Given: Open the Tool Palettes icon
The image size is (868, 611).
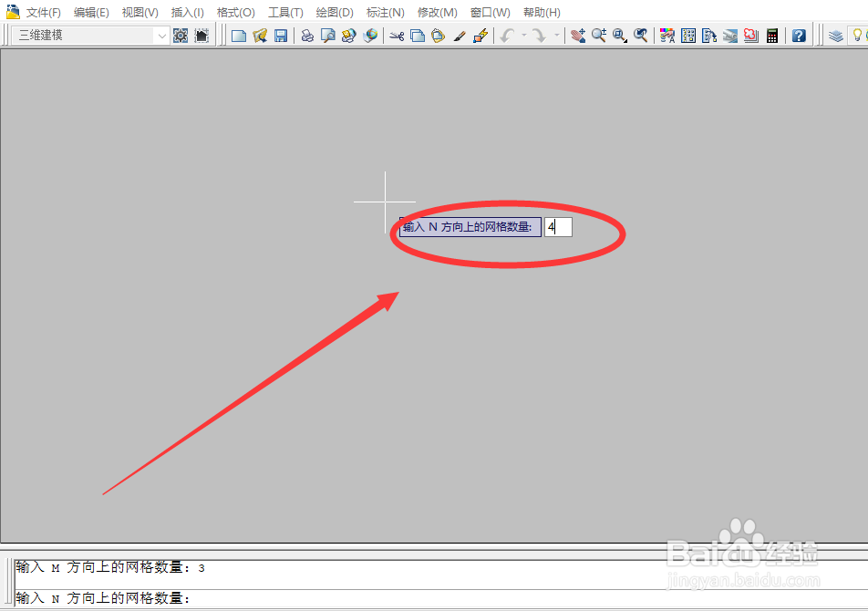Looking at the screenshot, I should (x=709, y=36).
